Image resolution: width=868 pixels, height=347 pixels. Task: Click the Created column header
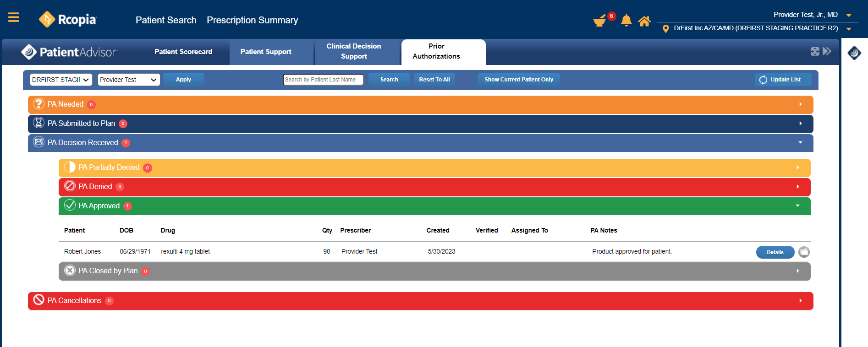coord(438,230)
